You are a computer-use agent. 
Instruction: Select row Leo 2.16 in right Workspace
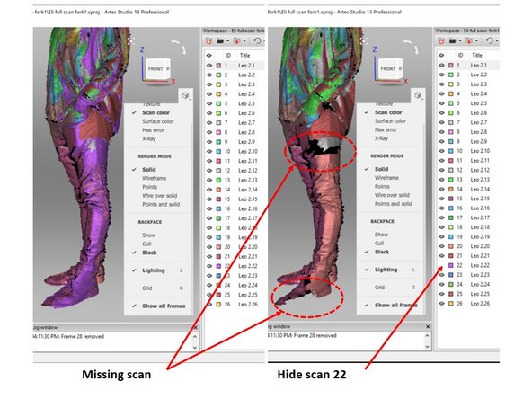pos(467,208)
